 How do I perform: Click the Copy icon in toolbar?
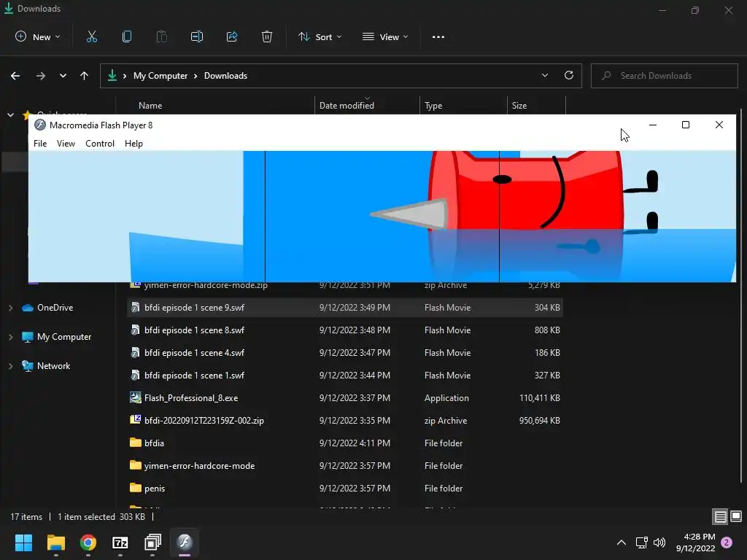(x=127, y=36)
